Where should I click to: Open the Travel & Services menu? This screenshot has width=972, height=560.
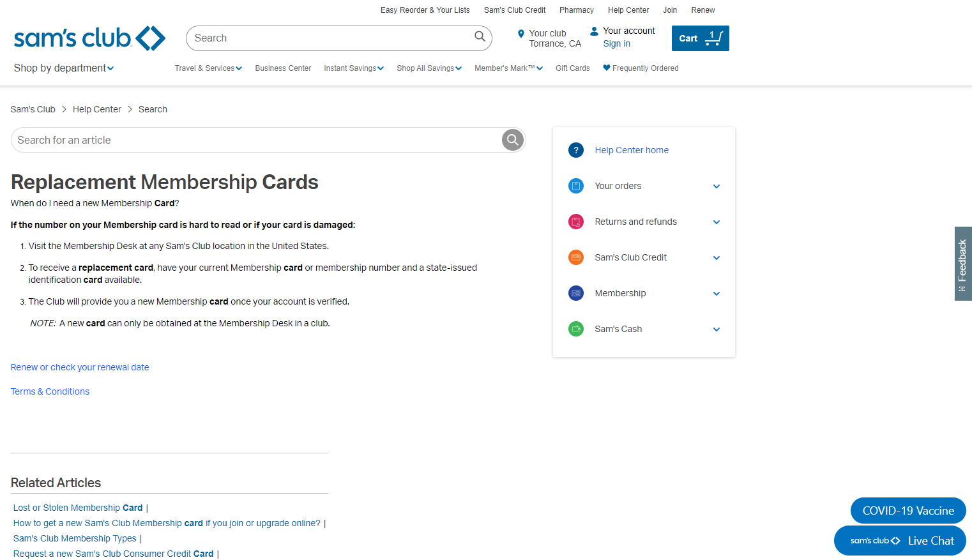(208, 68)
